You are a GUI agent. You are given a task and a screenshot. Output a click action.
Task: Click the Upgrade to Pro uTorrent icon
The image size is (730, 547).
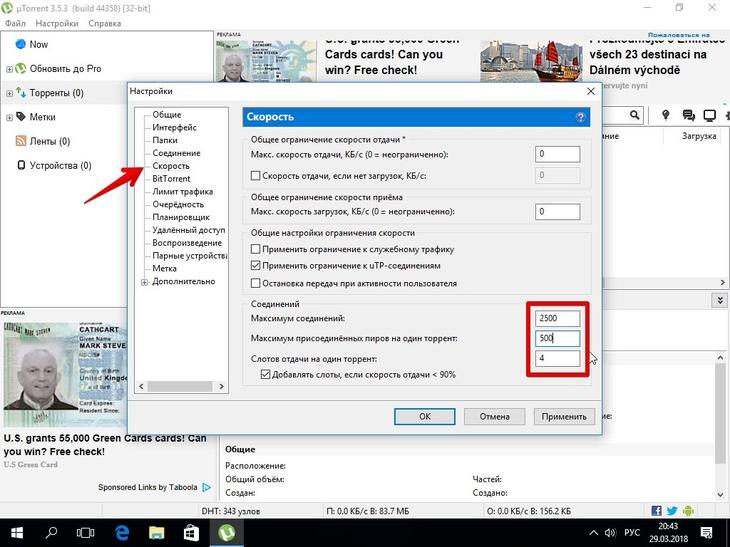point(20,68)
